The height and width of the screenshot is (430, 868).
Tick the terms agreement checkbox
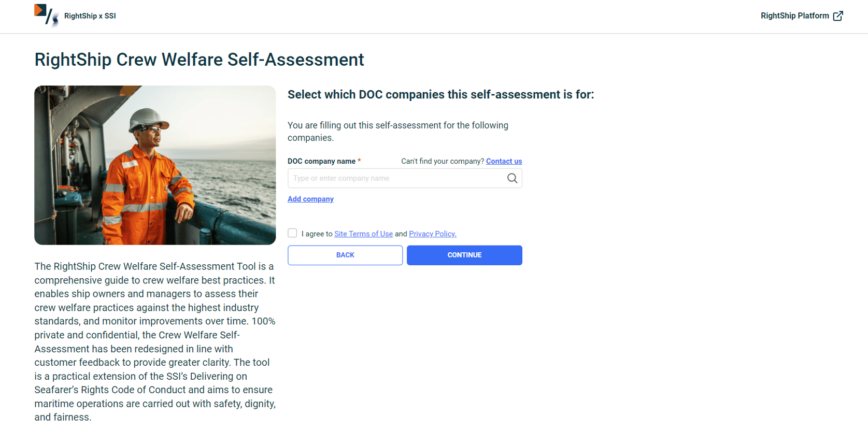(x=293, y=233)
